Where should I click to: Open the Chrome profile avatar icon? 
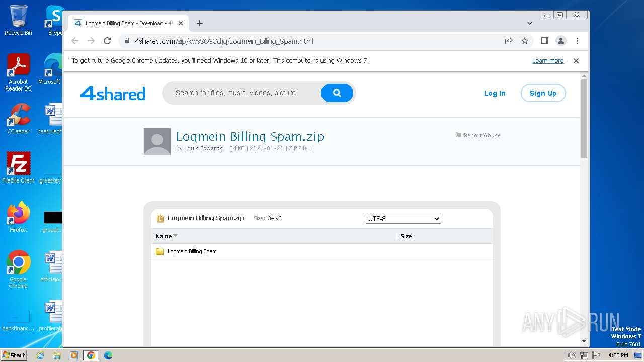coord(561,41)
